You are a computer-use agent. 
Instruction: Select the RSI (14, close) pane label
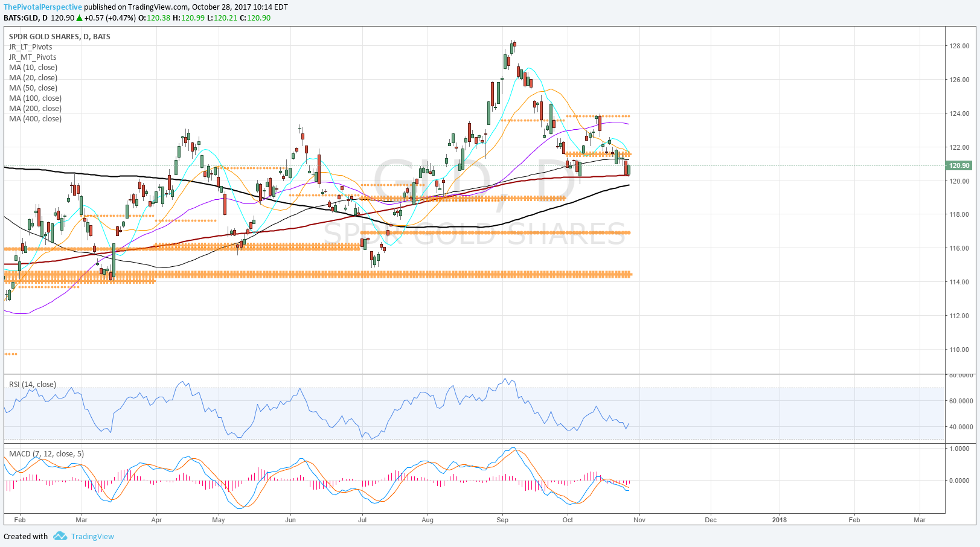tap(33, 384)
